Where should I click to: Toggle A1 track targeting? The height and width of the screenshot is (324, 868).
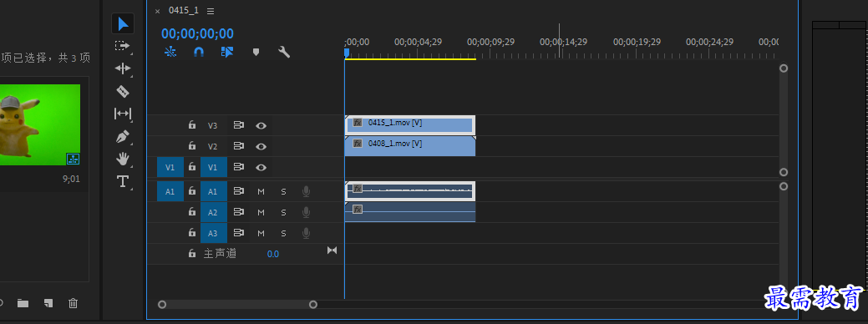[x=213, y=191]
